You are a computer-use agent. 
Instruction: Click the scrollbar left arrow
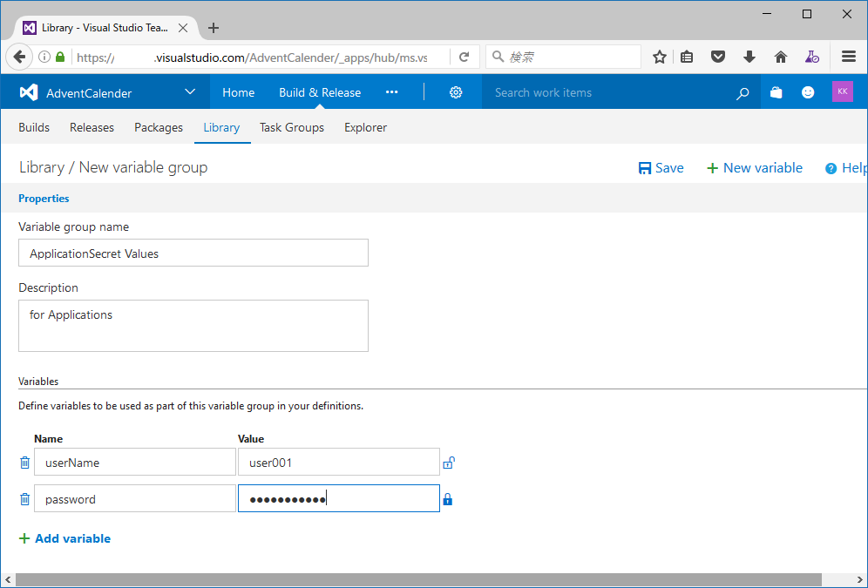[x=8, y=579]
